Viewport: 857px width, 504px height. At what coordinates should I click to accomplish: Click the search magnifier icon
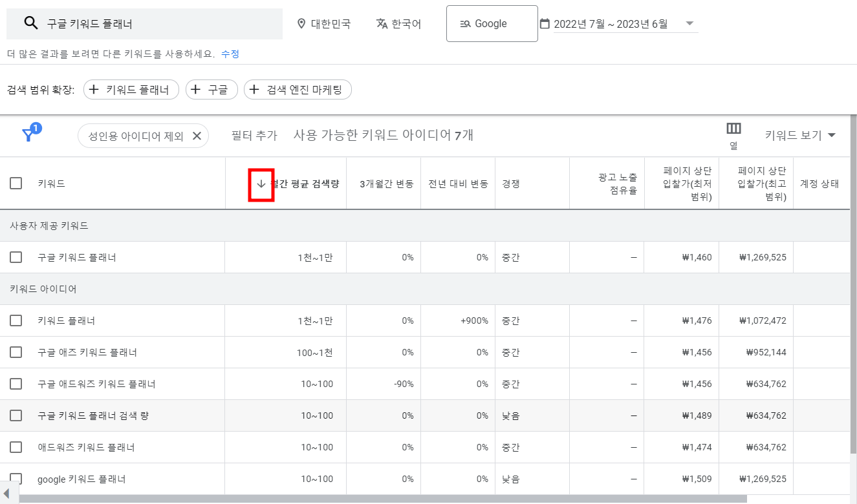[x=30, y=23]
